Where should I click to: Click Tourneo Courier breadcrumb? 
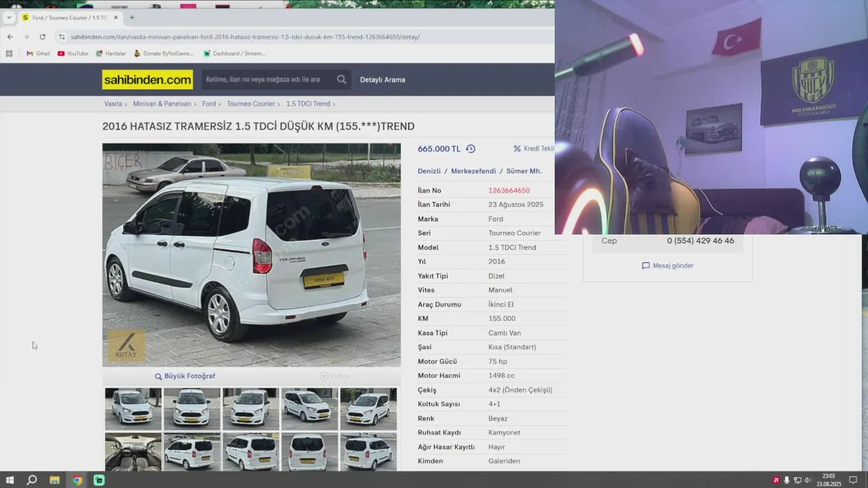(x=251, y=104)
